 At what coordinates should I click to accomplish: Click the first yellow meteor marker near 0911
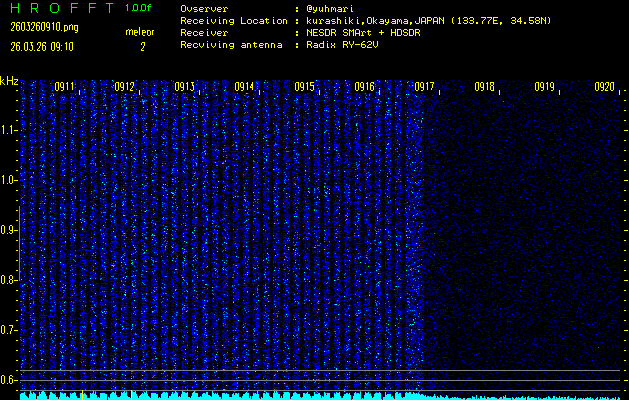pyautogui.click(x=82, y=395)
